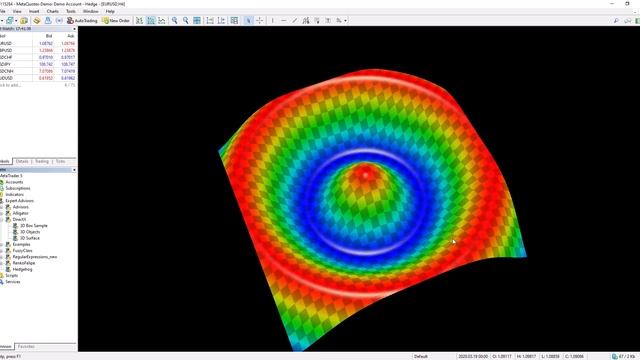Select the Examples folder in Navigator
This screenshot has width=640, height=360.
pyautogui.click(x=21, y=244)
